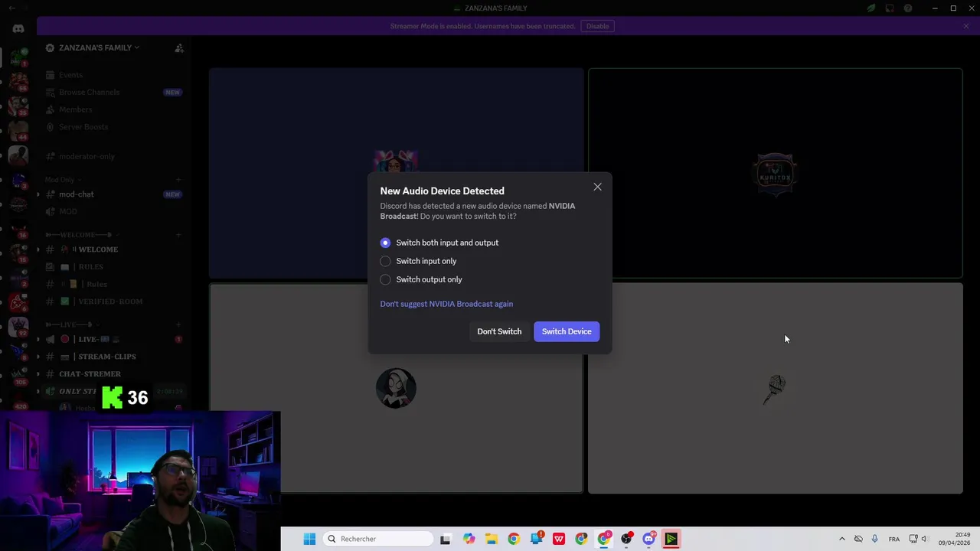Open Browse Channels entry
This screenshot has height=551, width=980.
click(x=113, y=92)
